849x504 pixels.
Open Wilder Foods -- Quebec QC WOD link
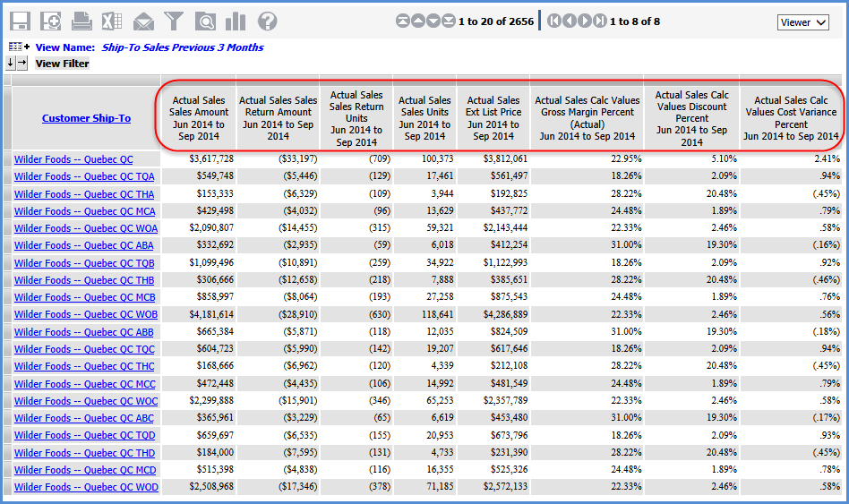coord(86,487)
